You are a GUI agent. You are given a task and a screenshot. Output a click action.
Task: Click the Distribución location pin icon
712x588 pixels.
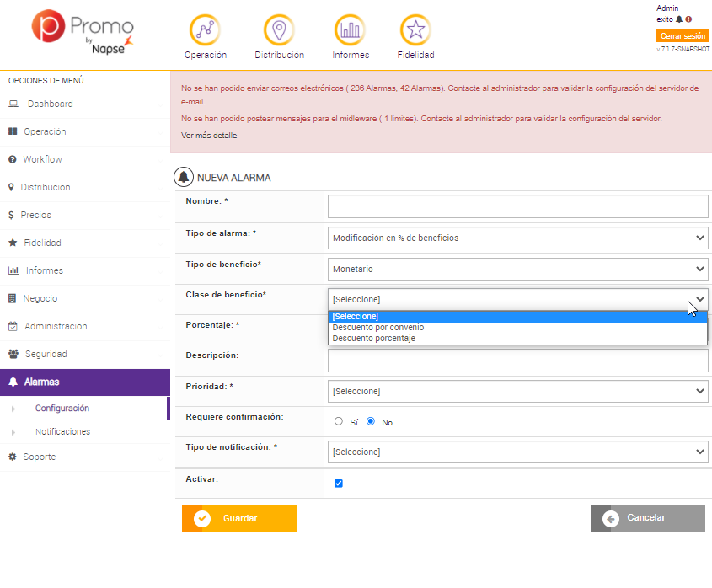click(279, 30)
